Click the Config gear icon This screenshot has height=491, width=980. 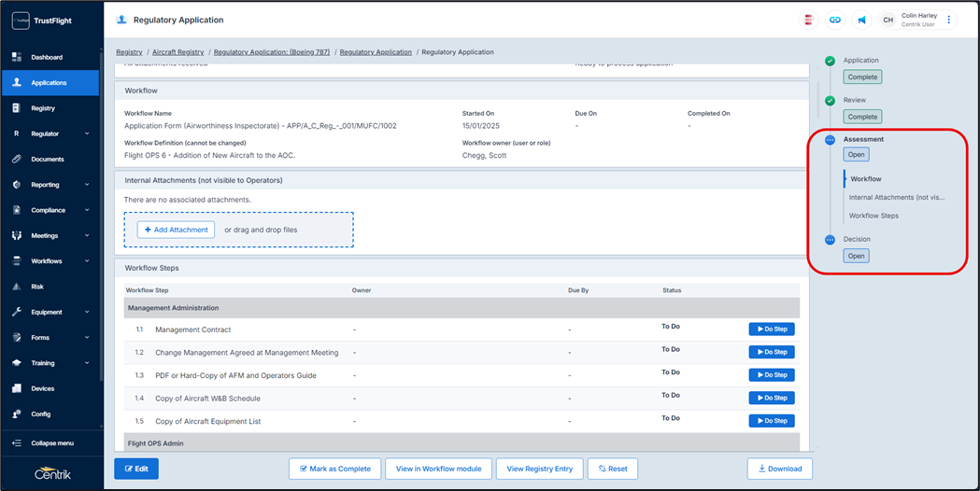17,414
